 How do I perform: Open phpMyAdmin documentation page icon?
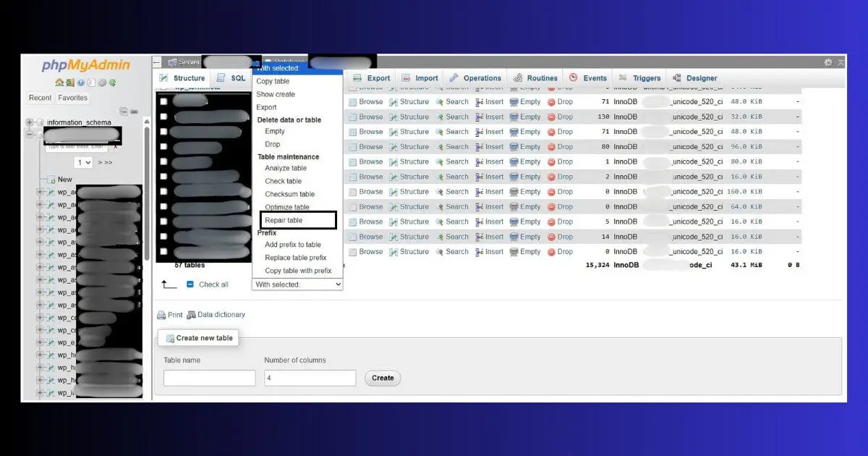(81, 82)
